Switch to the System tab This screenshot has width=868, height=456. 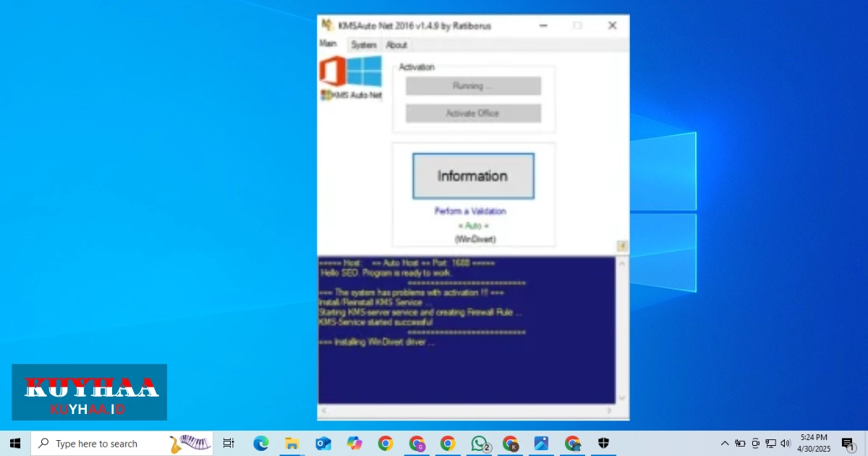point(364,45)
